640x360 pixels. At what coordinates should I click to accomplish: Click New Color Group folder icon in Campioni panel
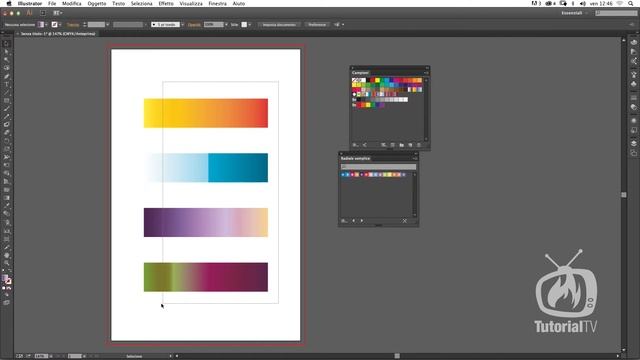tap(401, 145)
